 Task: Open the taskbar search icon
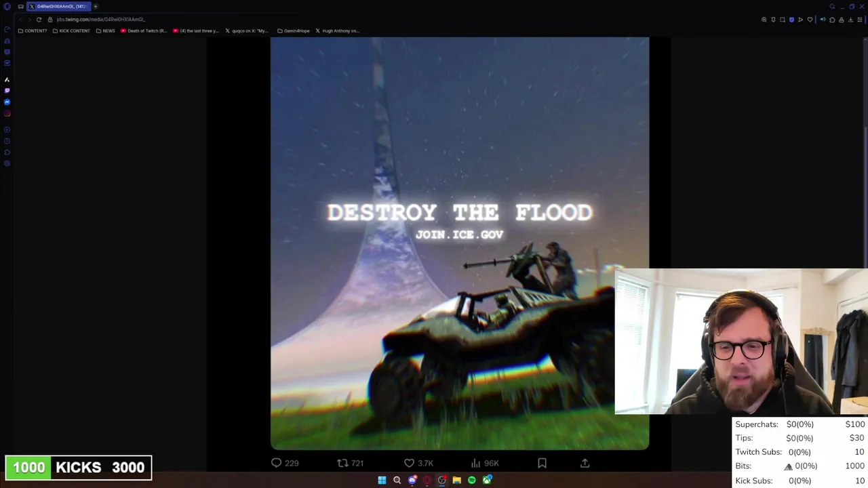point(397,480)
